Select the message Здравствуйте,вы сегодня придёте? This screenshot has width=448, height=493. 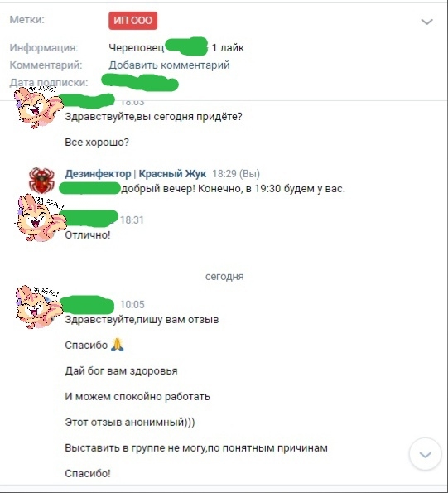click(x=153, y=117)
